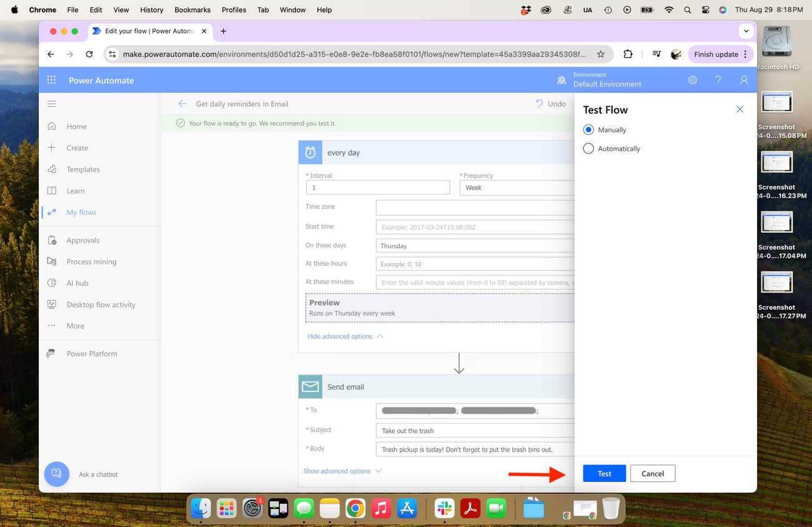The image size is (812, 527).
Task: Close the Test Flow panel
Action: coord(740,109)
